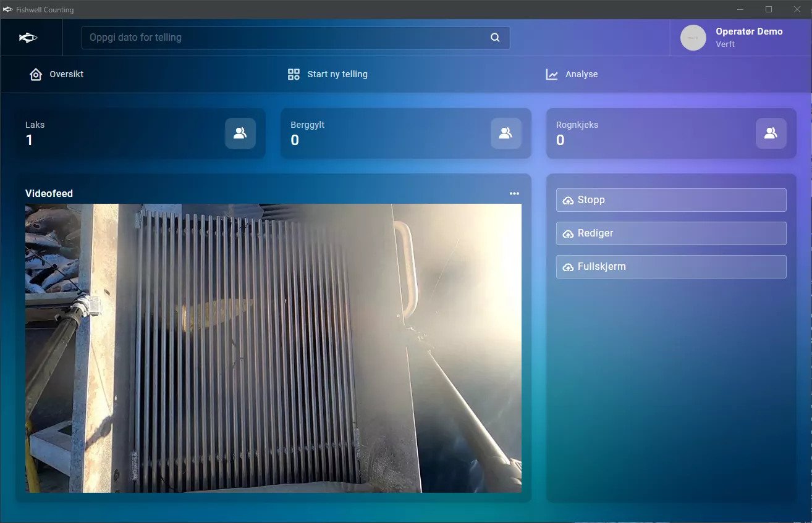Click the search magnifier icon
The width and height of the screenshot is (812, 523).
(x=495, y=37)
